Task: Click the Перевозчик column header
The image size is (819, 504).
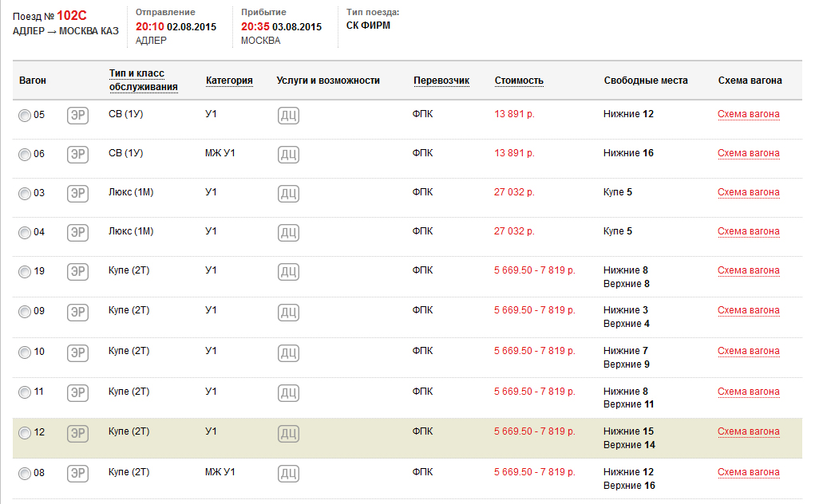Action: pos(441,81)
